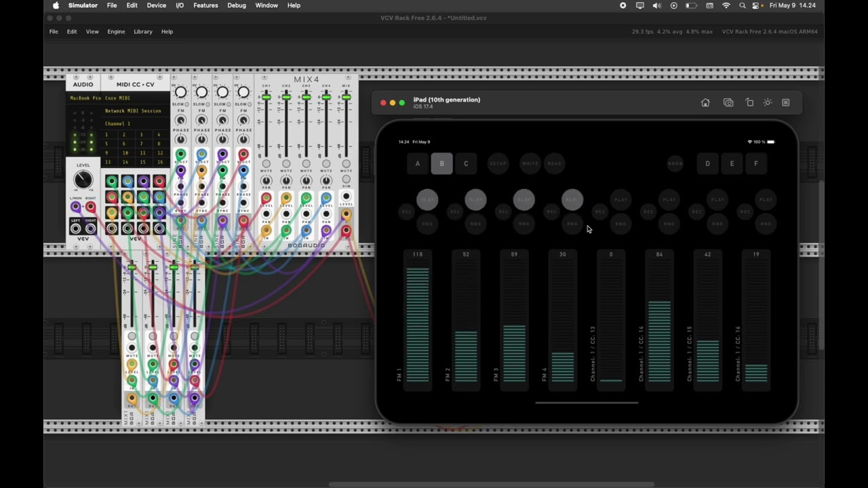Click the horizontal scrollbar at bottom of rack
The width and height of the screenshot is (868, 488).
click(x=492, y=485)
